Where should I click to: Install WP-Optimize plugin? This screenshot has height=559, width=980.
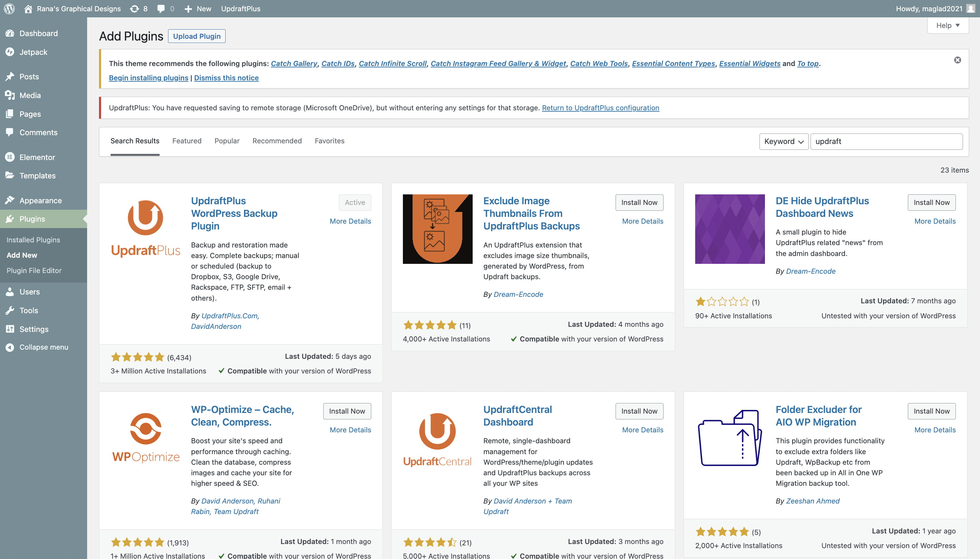coord(347,411)
